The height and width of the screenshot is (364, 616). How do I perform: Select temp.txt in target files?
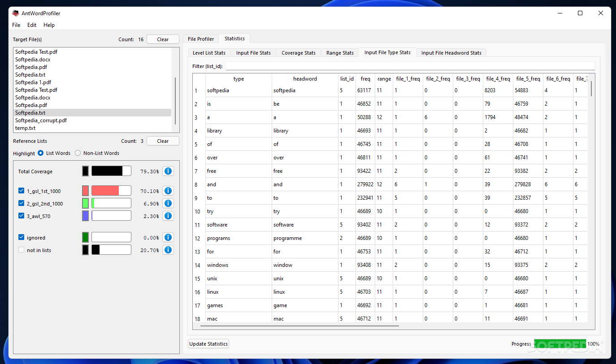pos(92,128)
